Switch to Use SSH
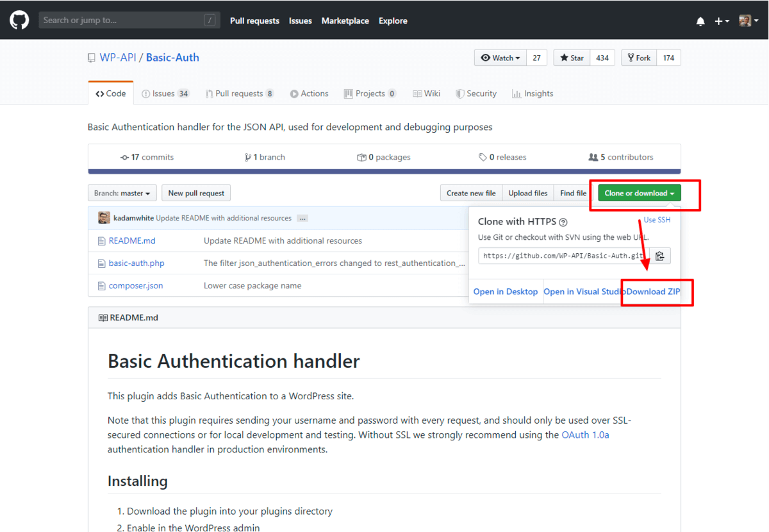This screenshot has width=769, height=532. click(x=657, y=220)
